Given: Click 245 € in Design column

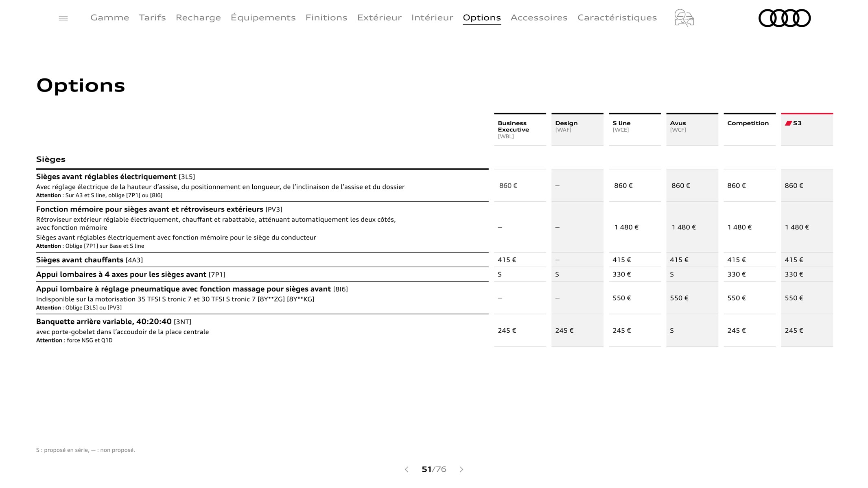Looking at the screenshot, I should pyautogui.click(x=564, y=331).
